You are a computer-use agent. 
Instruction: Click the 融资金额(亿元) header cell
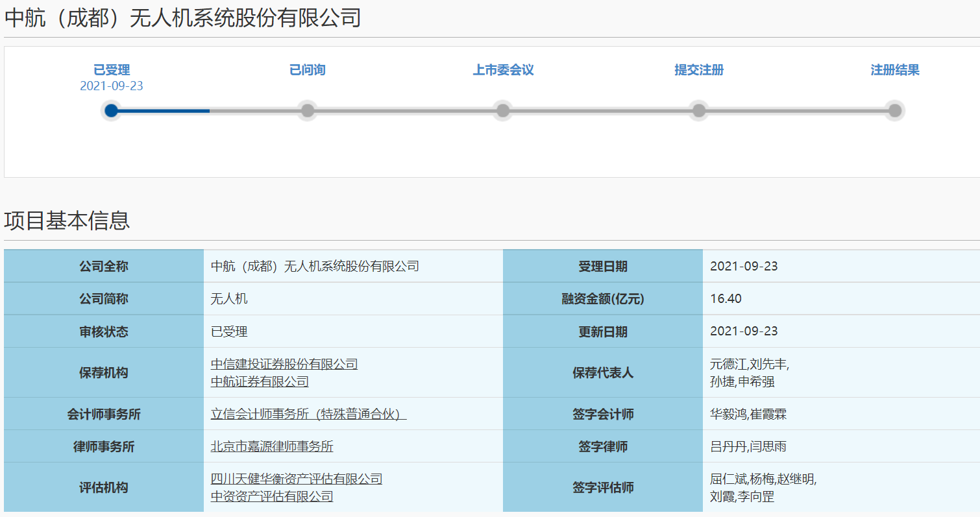pyautogui.click(x=603, y=298)
